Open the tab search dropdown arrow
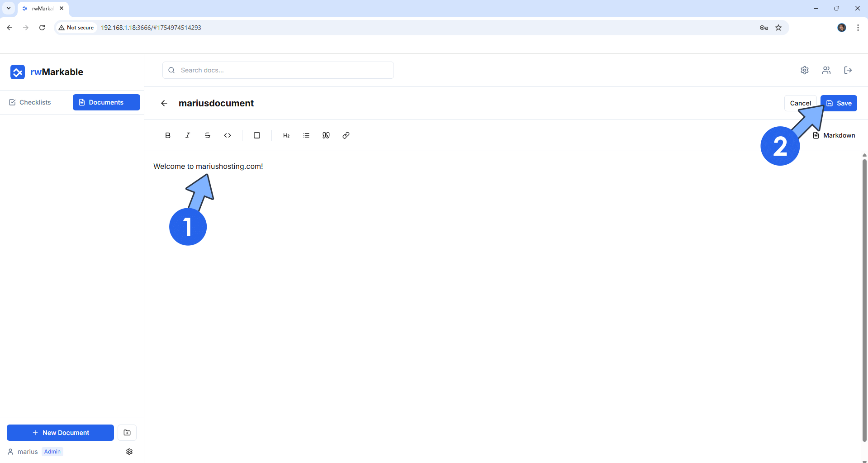Image resolution: width=868 pixels, height=463 pixels. pos(9,8)
